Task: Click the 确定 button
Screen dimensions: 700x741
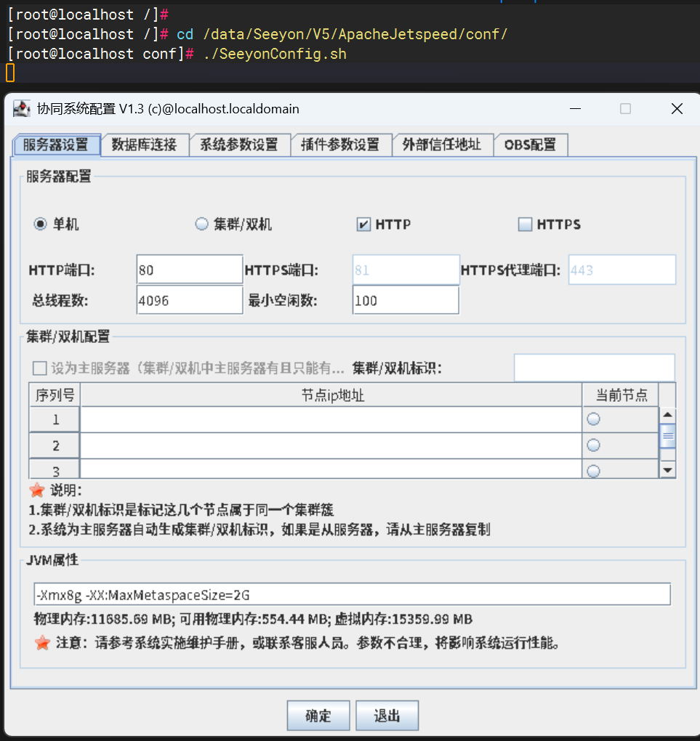Action: click(318, 716)
